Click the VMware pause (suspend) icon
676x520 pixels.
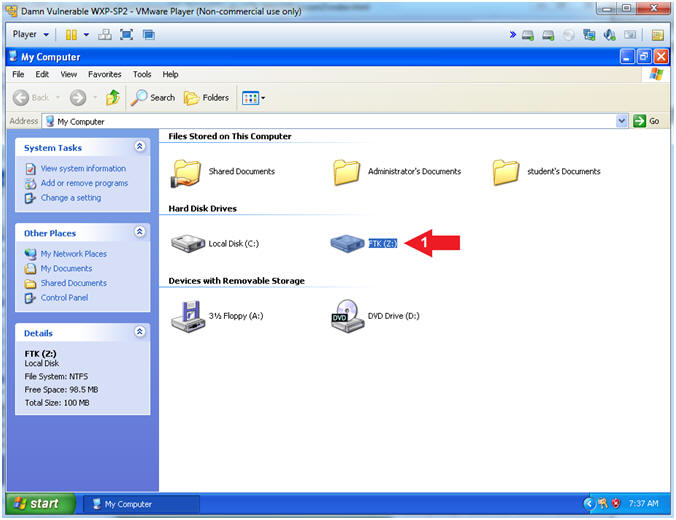pos(71,34)
